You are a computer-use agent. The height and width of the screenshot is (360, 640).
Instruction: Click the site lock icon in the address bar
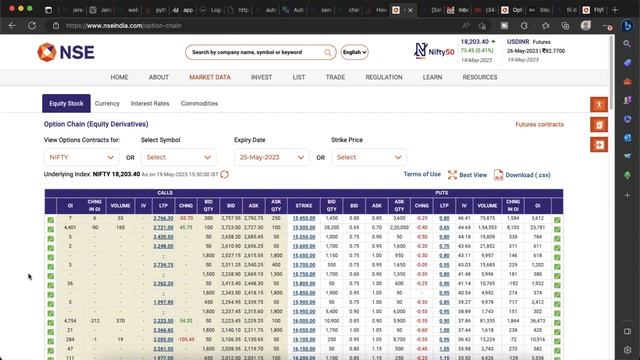(56, 26)
